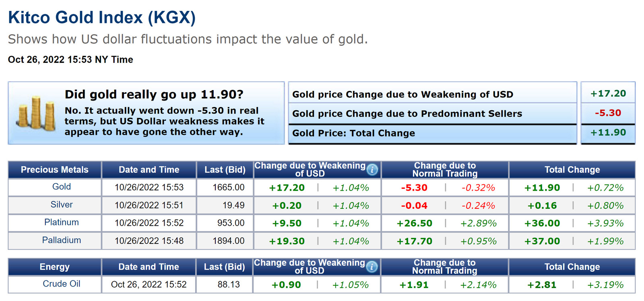Click the Oct 26, 2022 15:53 NY Time timestamp
This screenshot has width=644, height=301.
(70, 60)
